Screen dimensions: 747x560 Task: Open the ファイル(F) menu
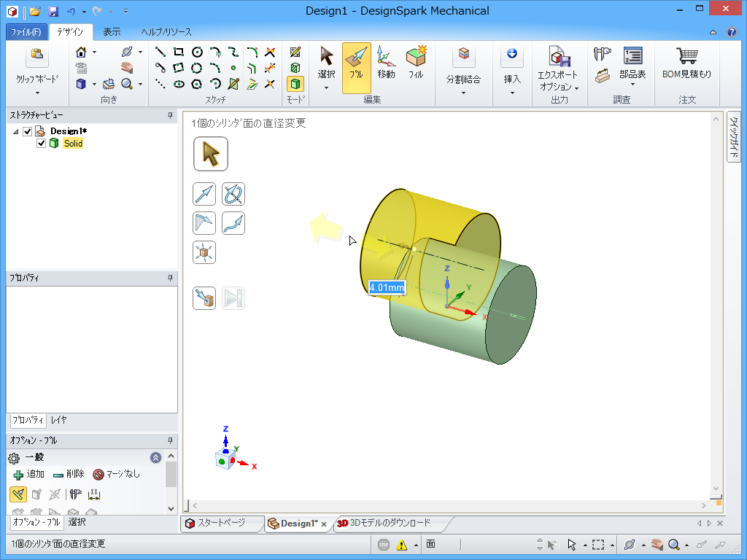click(x=27, y=32)
